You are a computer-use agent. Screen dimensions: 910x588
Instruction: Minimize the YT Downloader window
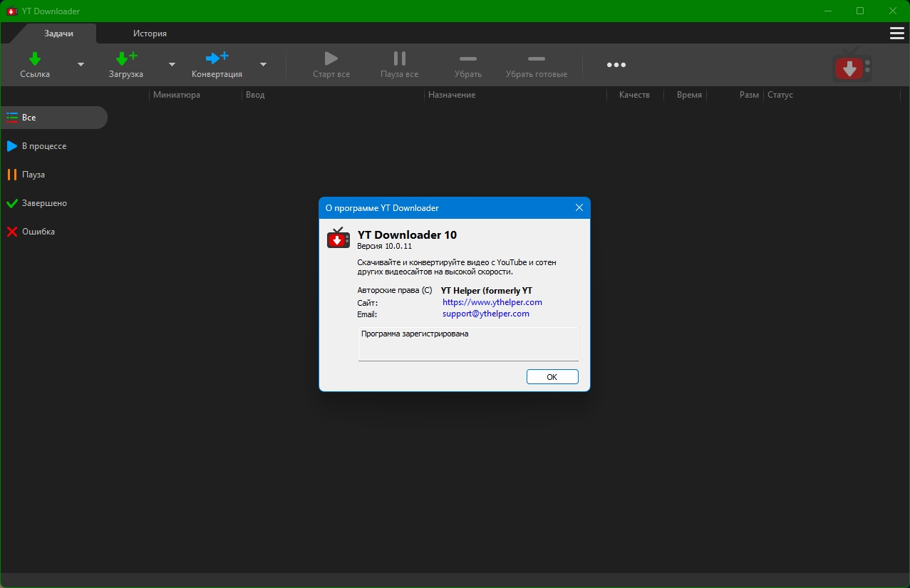coord(828,11)
